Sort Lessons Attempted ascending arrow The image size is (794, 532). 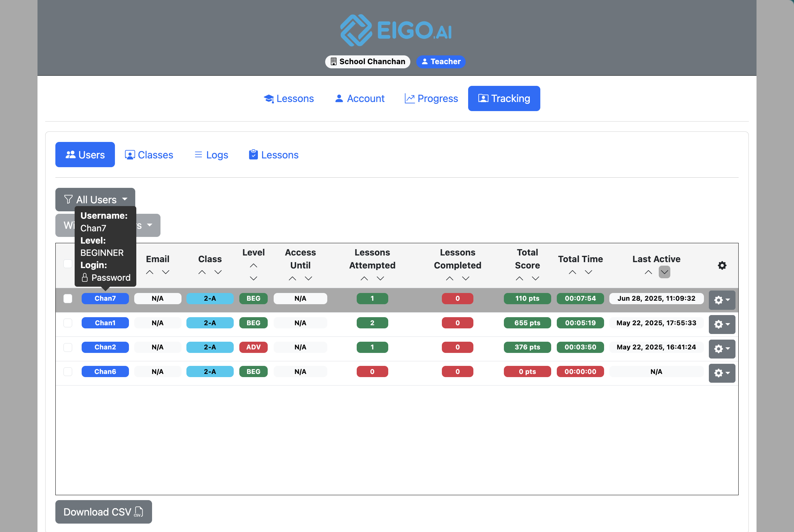click(x=364, y=278)
